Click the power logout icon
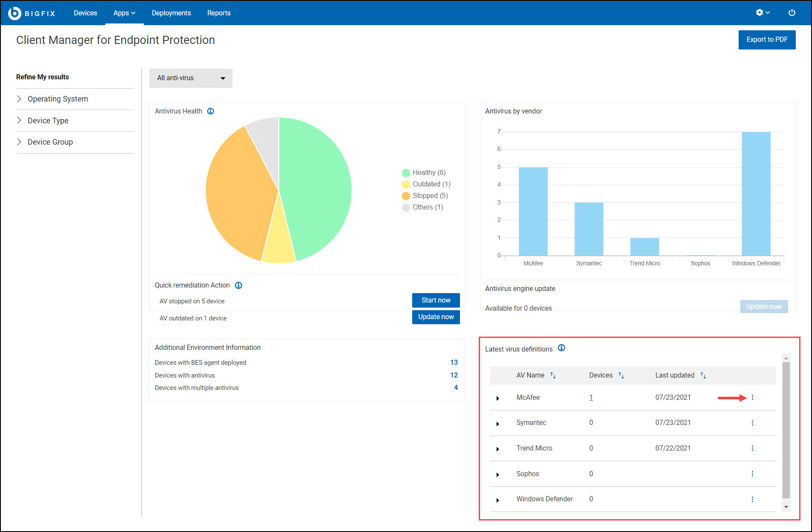 point(792,13)
